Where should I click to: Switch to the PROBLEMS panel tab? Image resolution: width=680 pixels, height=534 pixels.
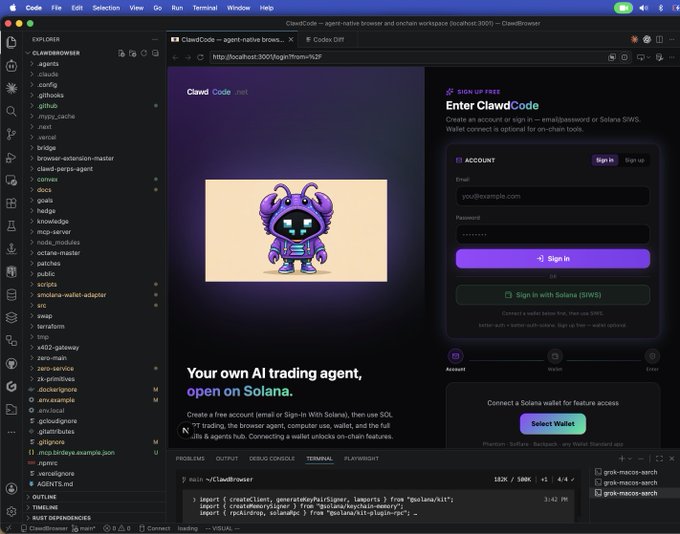click(x=190, y=459)
